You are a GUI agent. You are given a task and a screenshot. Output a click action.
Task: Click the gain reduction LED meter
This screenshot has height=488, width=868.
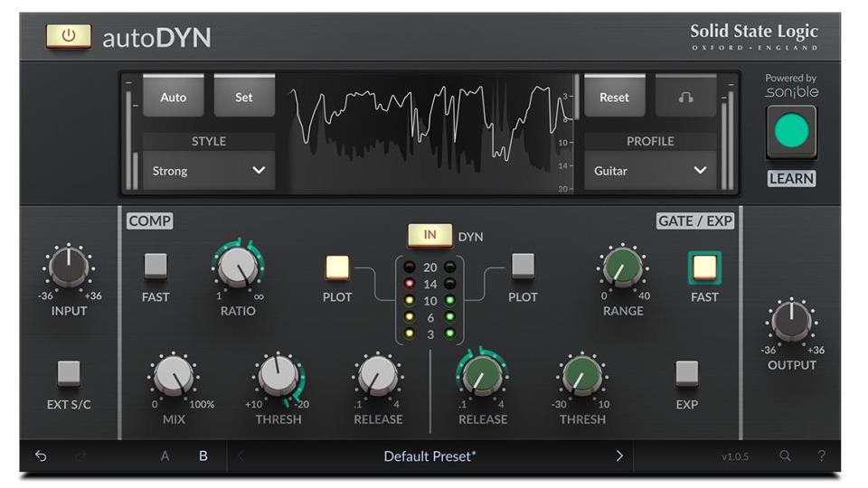coord(429,300)
